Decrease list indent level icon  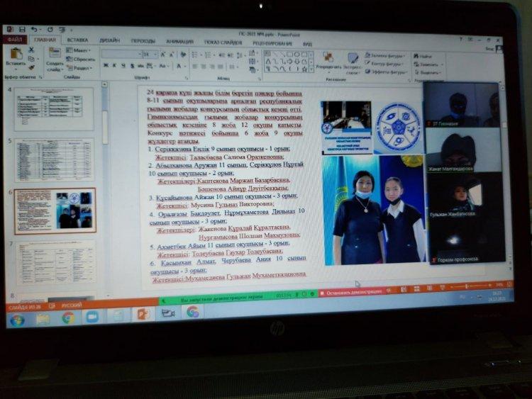click(x=221, y=55)
